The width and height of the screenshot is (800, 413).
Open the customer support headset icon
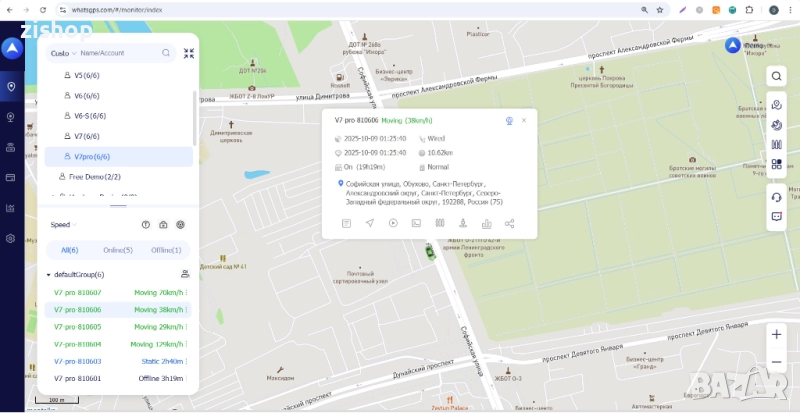tap(776, 197)
